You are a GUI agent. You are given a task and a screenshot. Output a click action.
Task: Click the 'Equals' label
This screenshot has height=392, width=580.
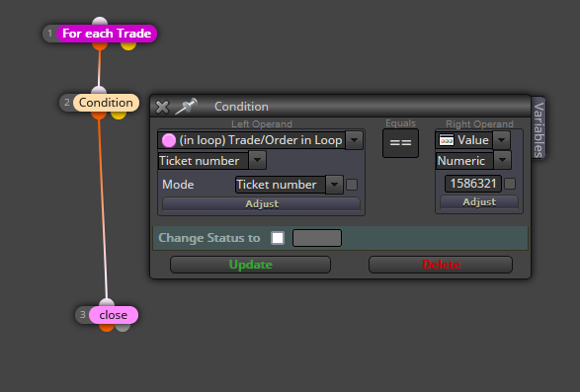(400, 123)
